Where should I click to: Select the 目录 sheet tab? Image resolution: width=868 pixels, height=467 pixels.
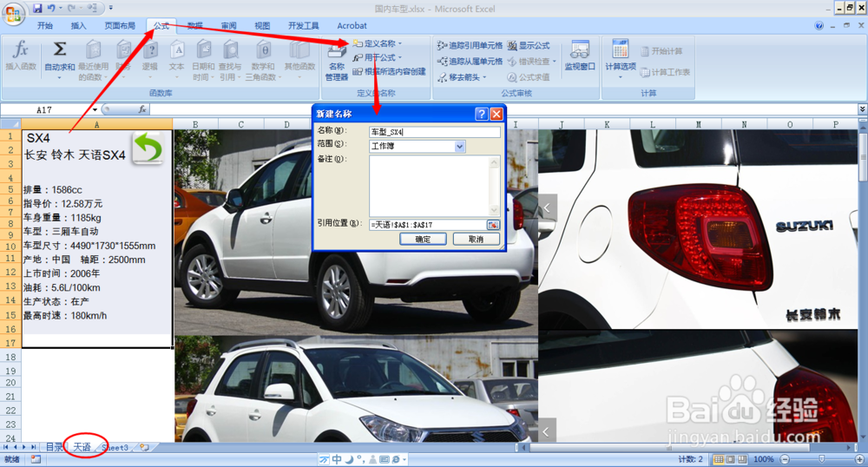[54, 447]
